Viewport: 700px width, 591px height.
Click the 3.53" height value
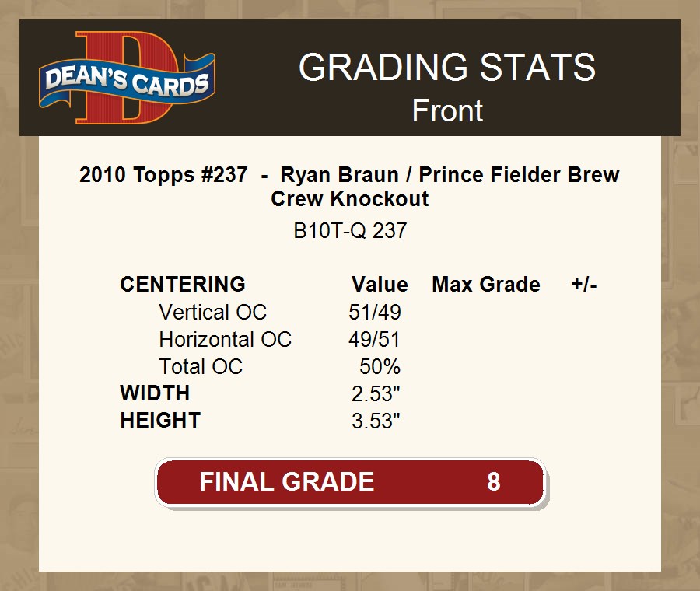click(x=376, y=421)
